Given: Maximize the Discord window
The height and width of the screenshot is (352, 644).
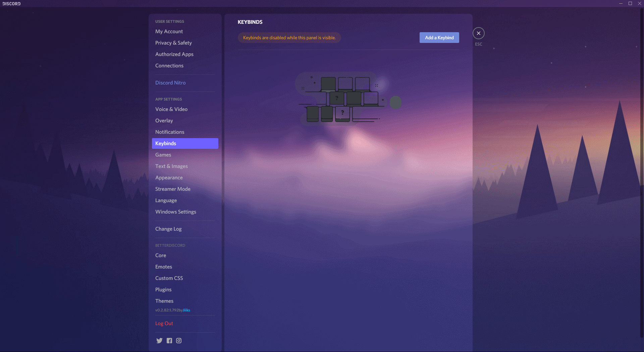Looking at the screenshot, I should click(x=630, y=3).
